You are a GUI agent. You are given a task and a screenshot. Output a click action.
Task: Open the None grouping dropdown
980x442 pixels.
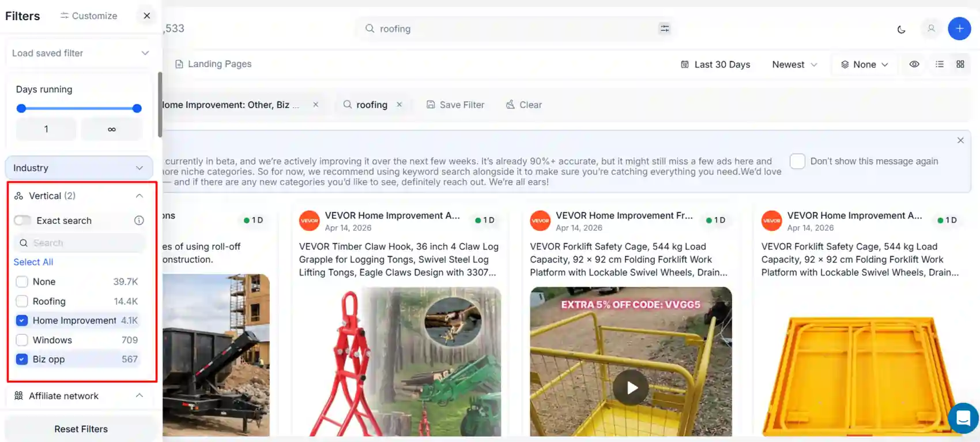tap(864, 65)
